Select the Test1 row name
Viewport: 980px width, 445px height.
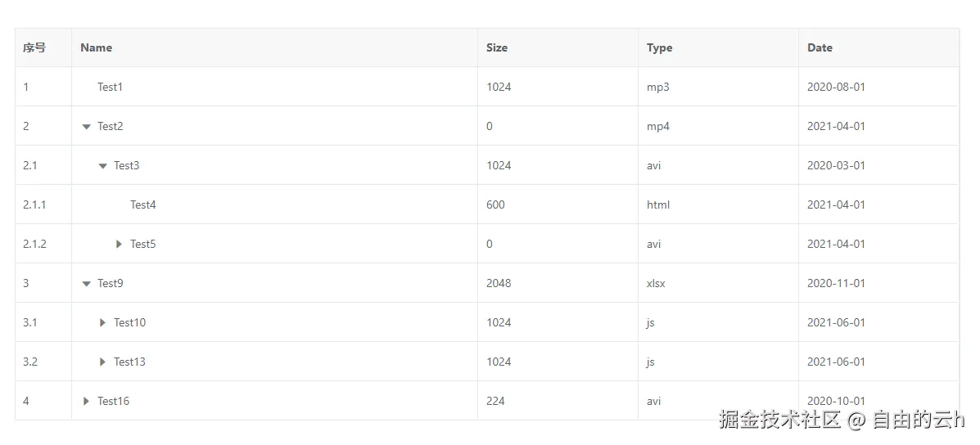click(x=110, y=87)
